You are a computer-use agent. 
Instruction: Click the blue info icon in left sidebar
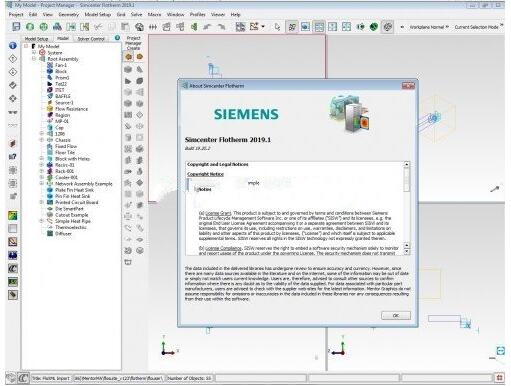[x=13, y=46]
